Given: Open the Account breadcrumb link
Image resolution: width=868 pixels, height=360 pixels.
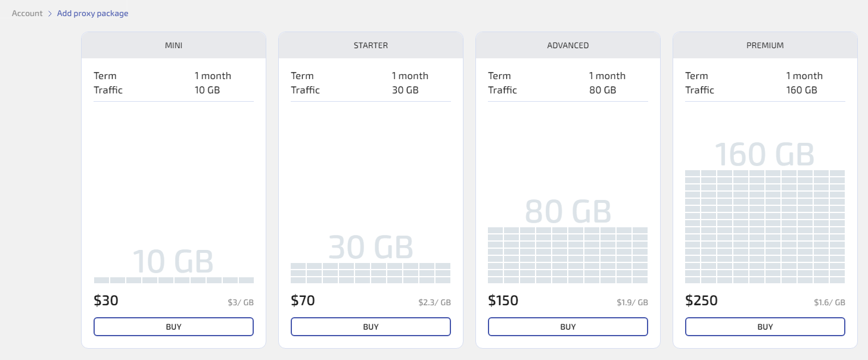Looking at the screenshot, I should (x=27, y=13).
